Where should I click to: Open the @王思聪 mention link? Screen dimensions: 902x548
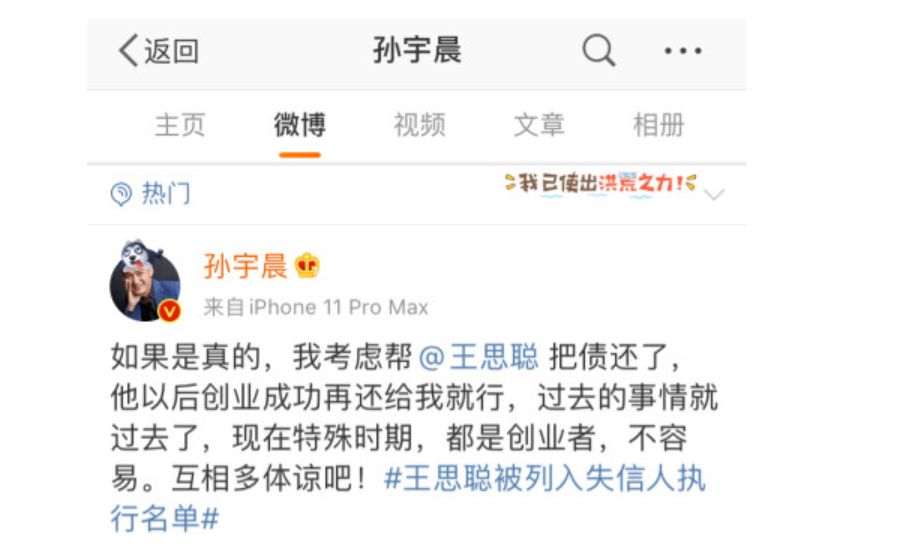coord(479,357)
